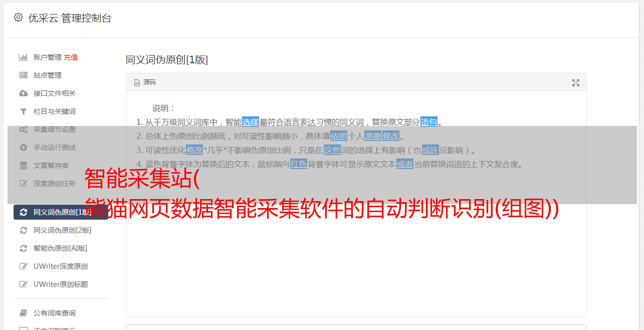This screenshot has height=330, width=644.
Task: Click highlighted word 选择 in the text
Action: tap(251, 122)
